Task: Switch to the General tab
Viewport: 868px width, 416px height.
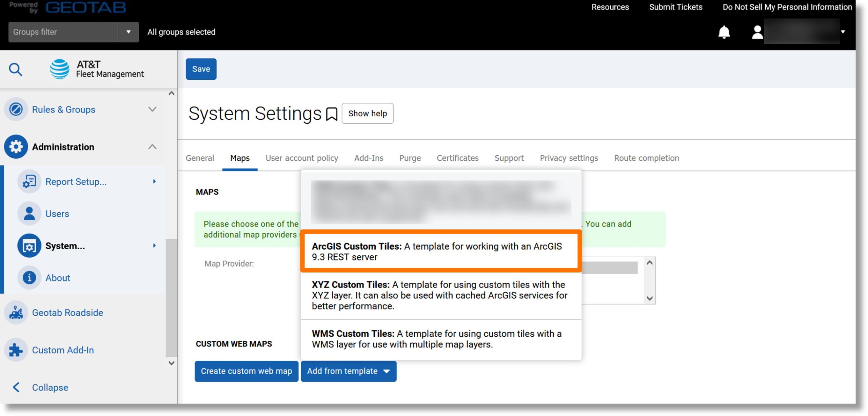Action: click(200, 158)
